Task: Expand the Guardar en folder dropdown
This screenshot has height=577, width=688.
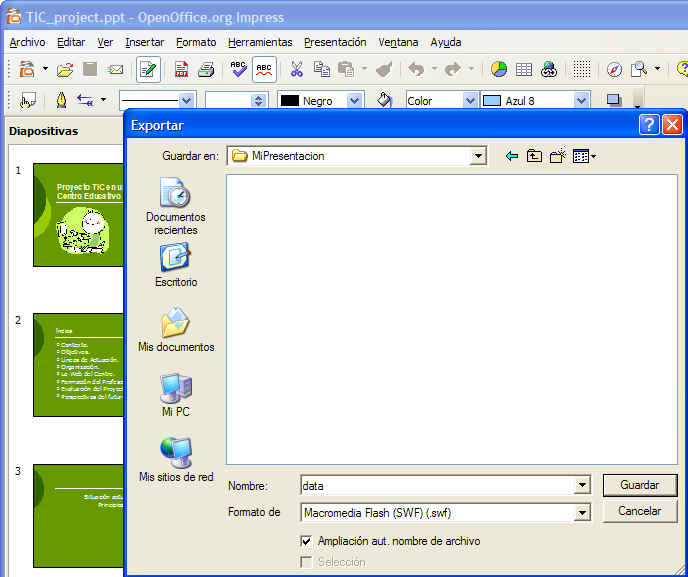Action: [478, 156]
